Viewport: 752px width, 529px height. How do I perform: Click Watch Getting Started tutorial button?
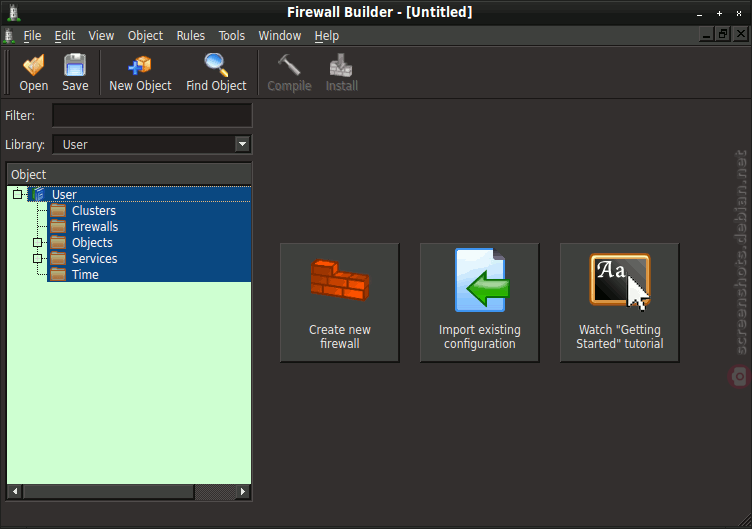[620, 303]
